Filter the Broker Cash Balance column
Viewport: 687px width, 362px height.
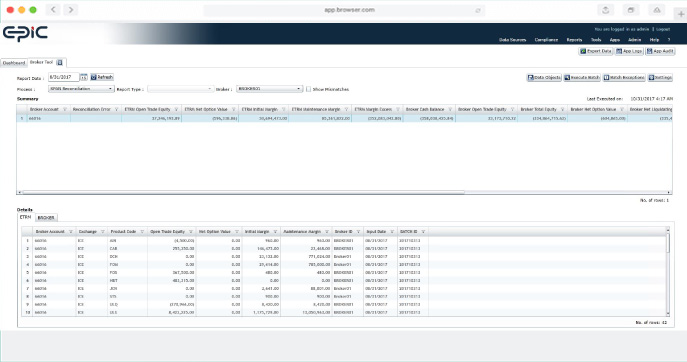[x=450, y=110]
